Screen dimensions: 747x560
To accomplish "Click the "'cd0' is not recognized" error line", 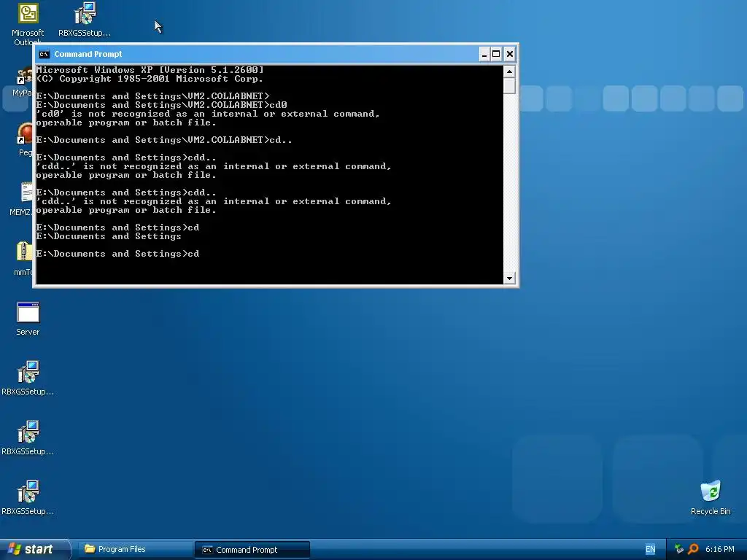I will [x=208, y=114].
